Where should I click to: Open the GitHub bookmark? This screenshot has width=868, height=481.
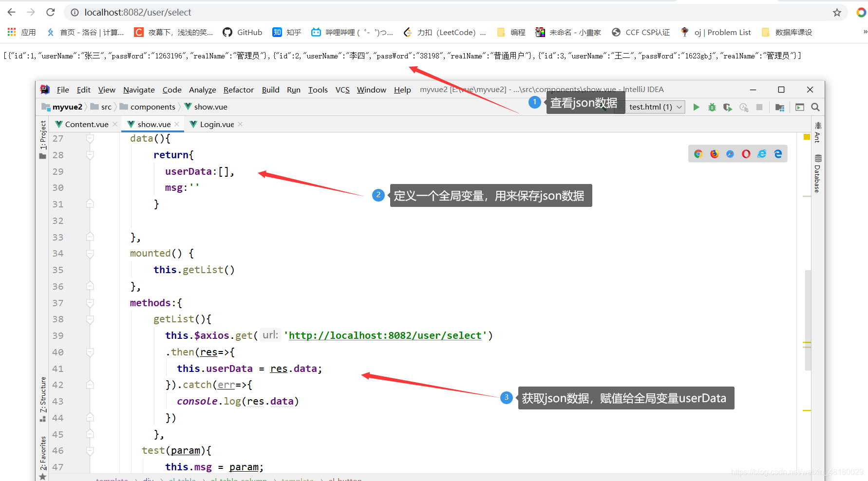[243, 32]
